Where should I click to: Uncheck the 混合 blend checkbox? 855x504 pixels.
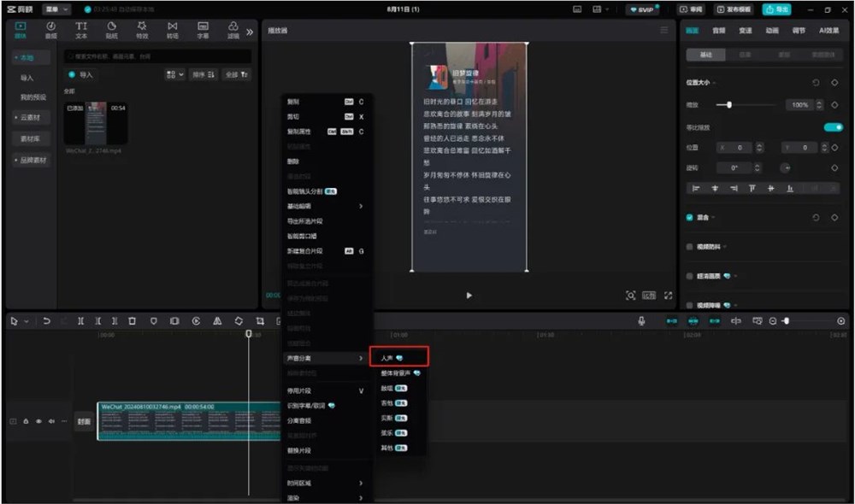(x=689, y=217)
